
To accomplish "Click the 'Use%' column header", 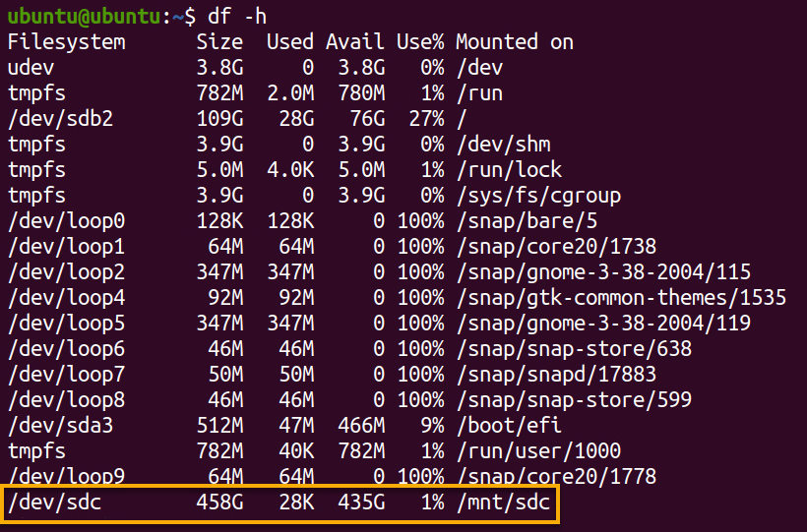I will (x=420, y=42).
